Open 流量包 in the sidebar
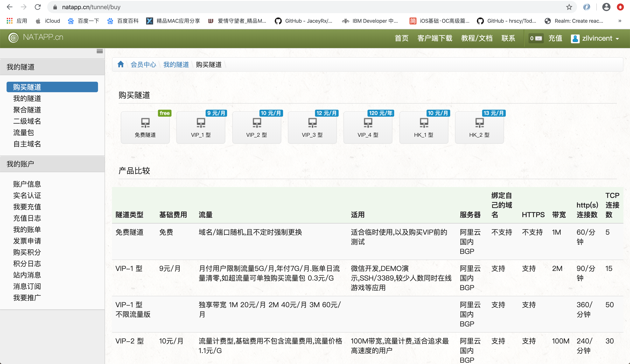Screen dimensions: 630x364 (23, 132)
